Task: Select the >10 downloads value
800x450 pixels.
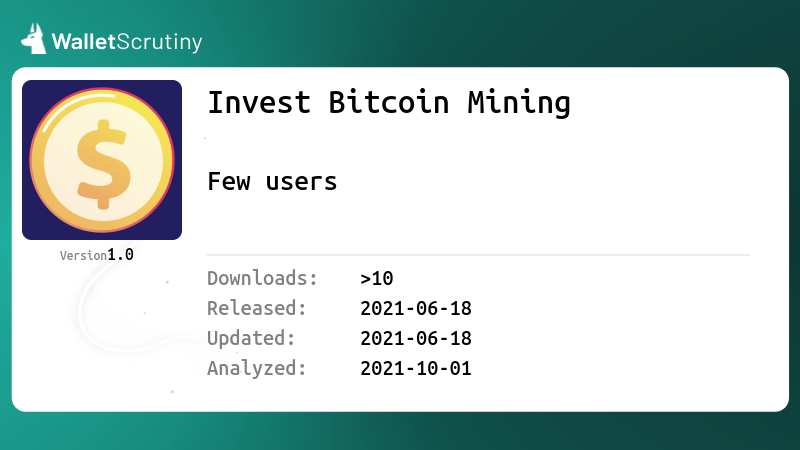Action: (x=377, y=279)
